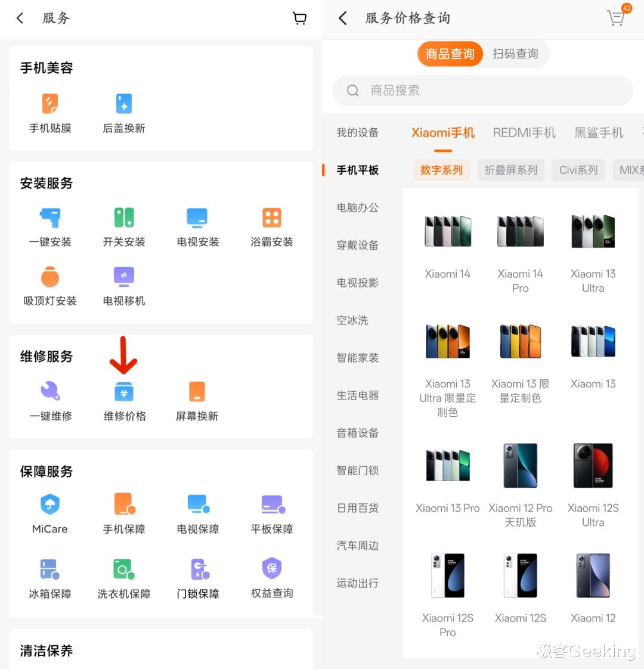Choose the plain Xiaomi 12S thumbnail

tap(520, 575)
